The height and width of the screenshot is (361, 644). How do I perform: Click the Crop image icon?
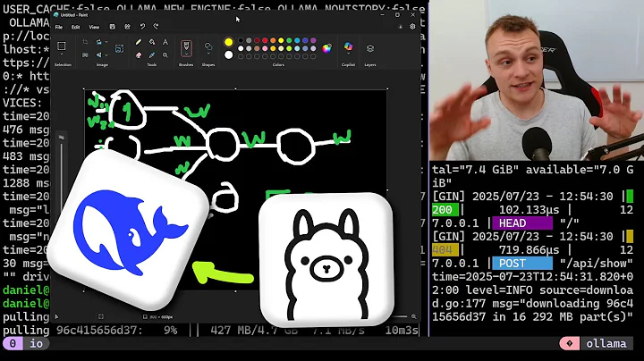85,42
